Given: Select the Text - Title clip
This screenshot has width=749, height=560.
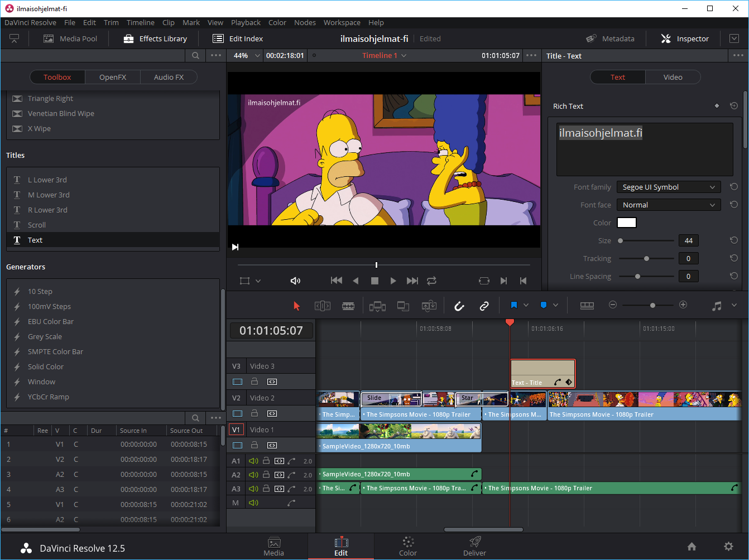Looking at the screenshot, I should (x=542, y=374).
